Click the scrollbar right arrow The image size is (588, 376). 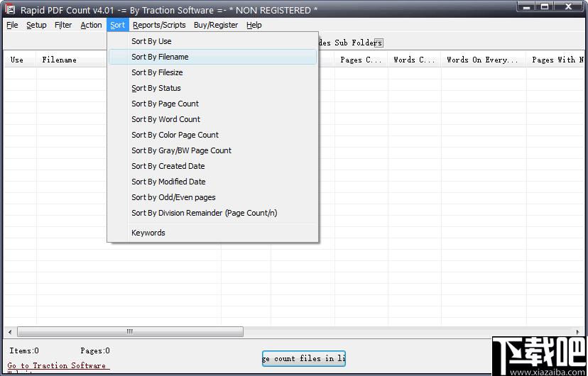pyautogui.click(x=578, y=331)
